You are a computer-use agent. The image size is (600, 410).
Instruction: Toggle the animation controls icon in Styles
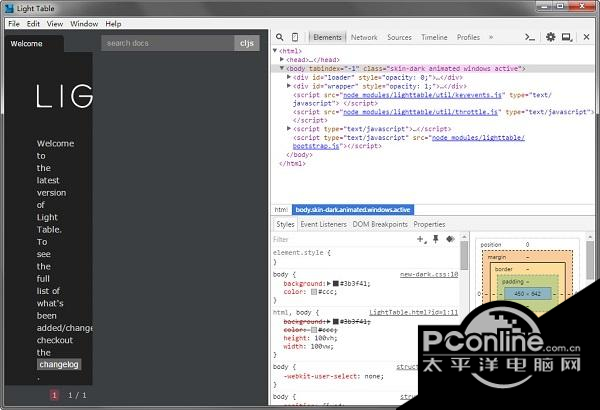click(x=450, y=239)
